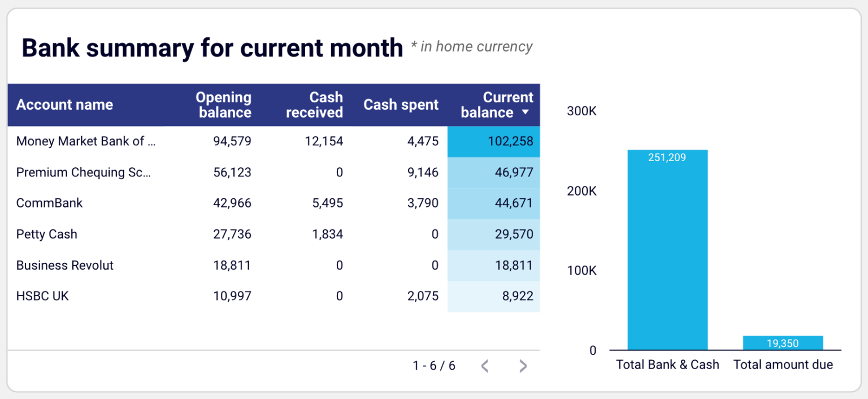The width and height of the screenshot is (868, 399).
Task: Click the 1 - 6 / 6 pagination label
Action: [434, 366]
